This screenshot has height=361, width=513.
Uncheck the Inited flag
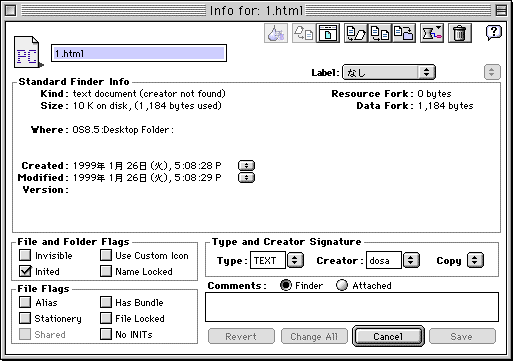[25, 271]
